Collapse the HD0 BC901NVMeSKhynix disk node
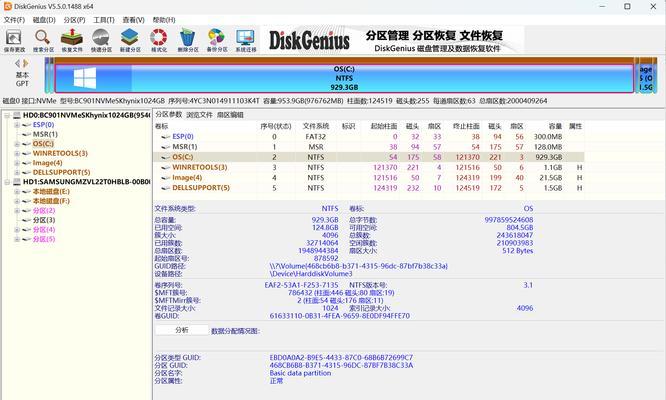 click(x=7, y=115)
